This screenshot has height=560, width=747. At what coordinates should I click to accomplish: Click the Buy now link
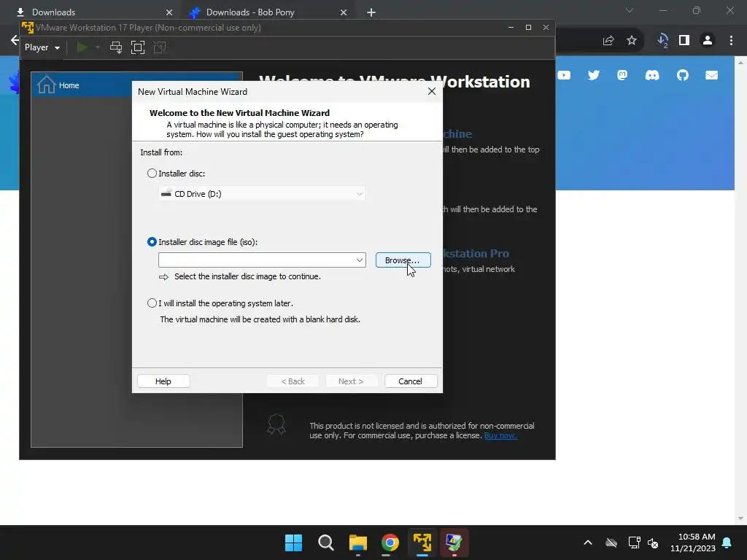500,436
